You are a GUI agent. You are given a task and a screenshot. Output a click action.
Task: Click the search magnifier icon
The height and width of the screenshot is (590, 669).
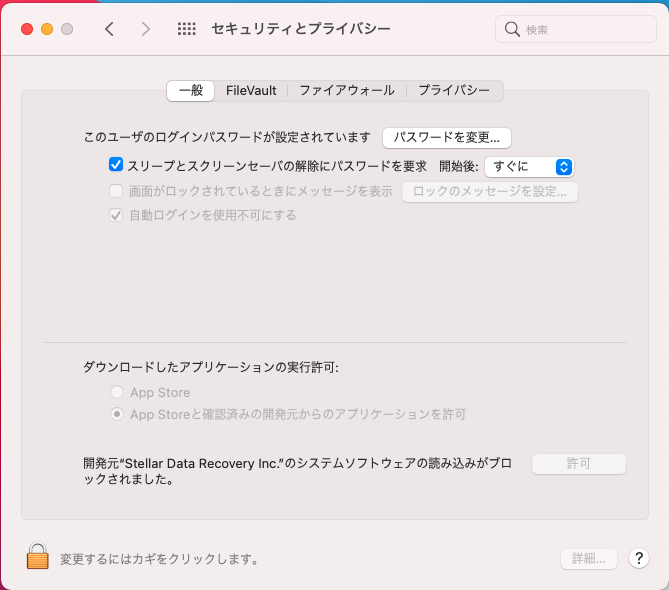pyautogui.click(x=512, y=29)
